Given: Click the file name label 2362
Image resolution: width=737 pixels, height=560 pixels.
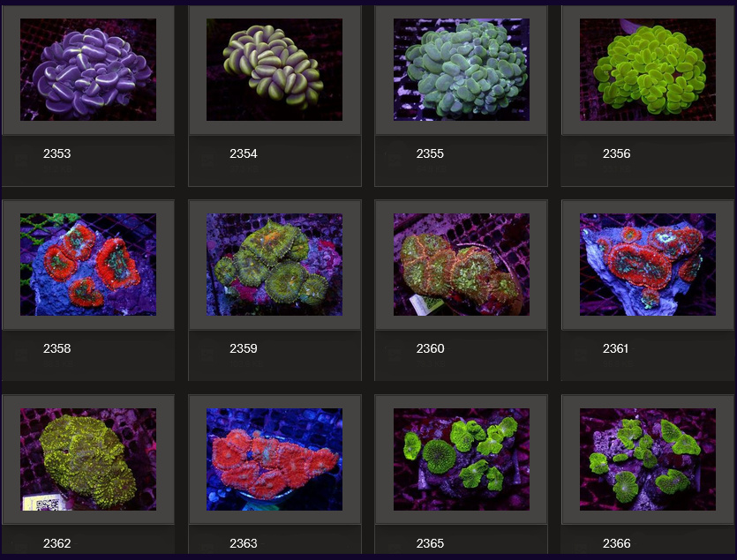Looking at the screenshot, I should tap(56, 543).
